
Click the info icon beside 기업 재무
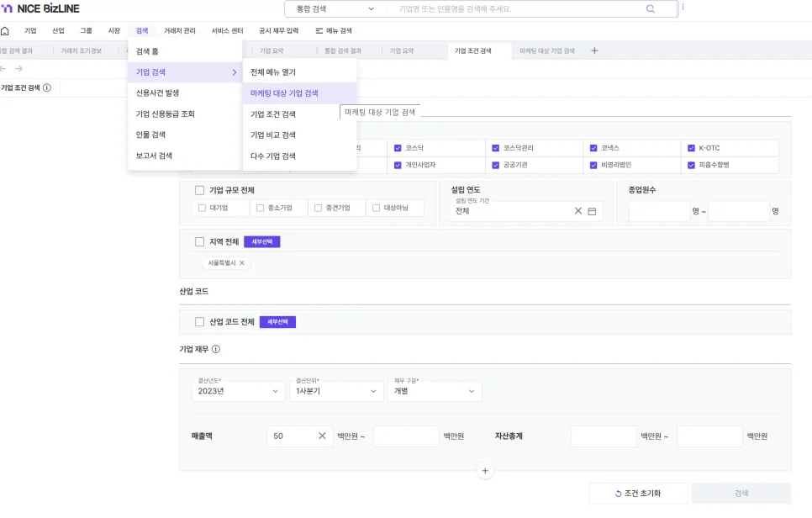[x=216, y=349]
